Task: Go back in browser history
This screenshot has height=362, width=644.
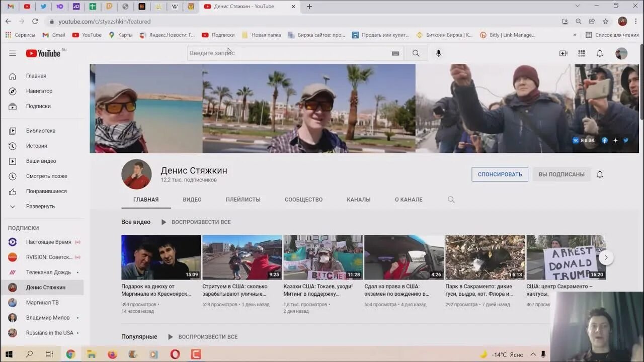Action: pyautogui.click(x=8, y=21)
